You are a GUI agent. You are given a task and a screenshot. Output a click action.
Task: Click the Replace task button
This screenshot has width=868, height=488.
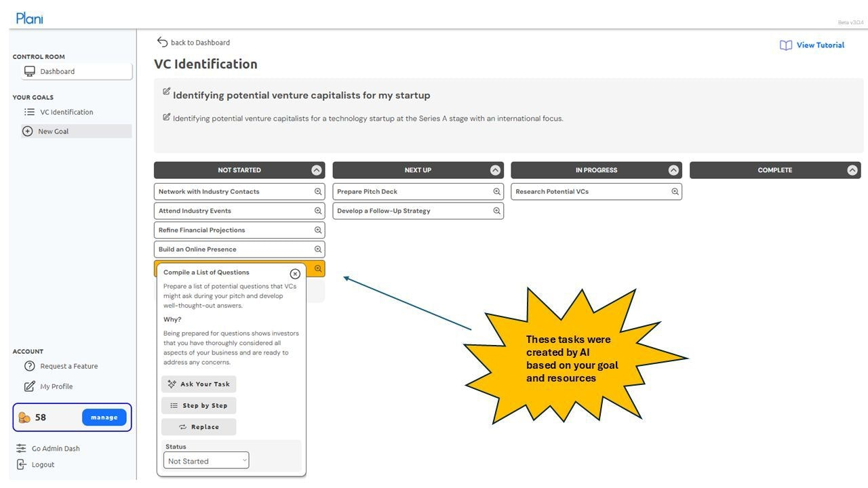[x=199, y=427]
